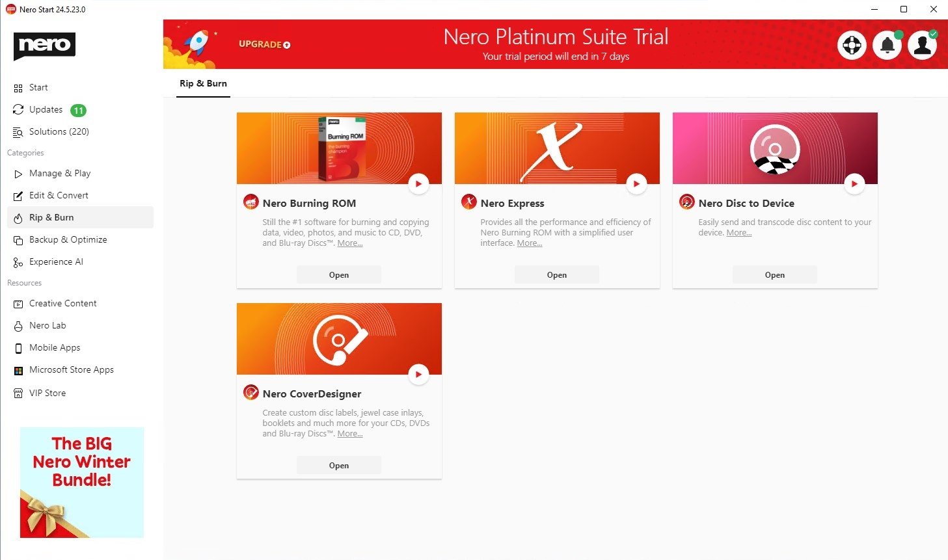The image size is (948, 560).
Task: Click the VIP Store shop icon
Action: [x=18, y=393]
